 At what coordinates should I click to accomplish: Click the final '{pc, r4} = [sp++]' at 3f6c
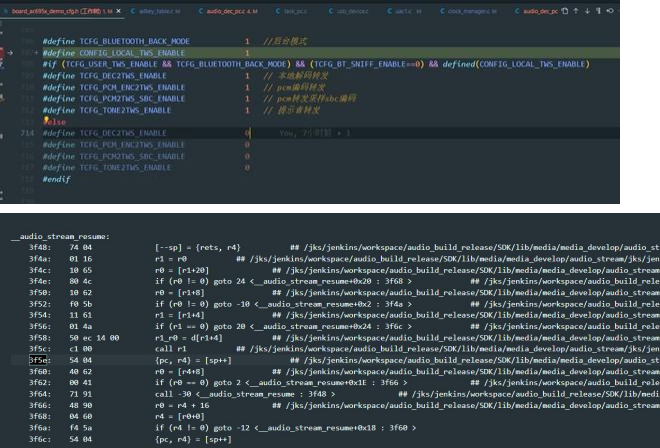193,439
